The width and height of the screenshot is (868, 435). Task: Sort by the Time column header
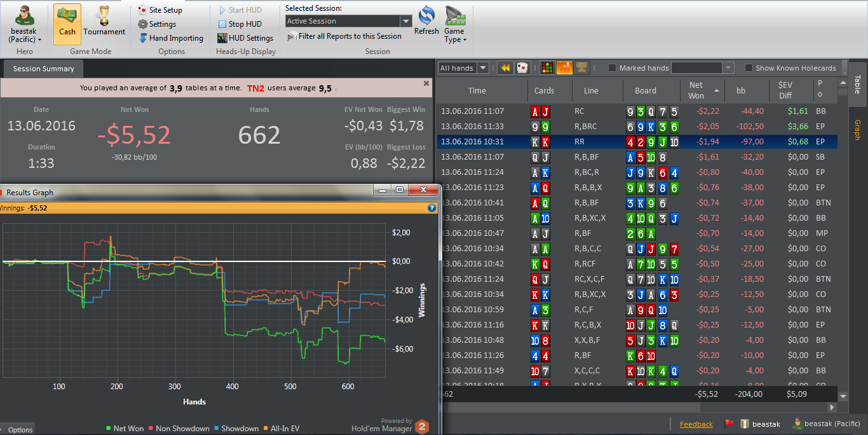click(477, 90)
